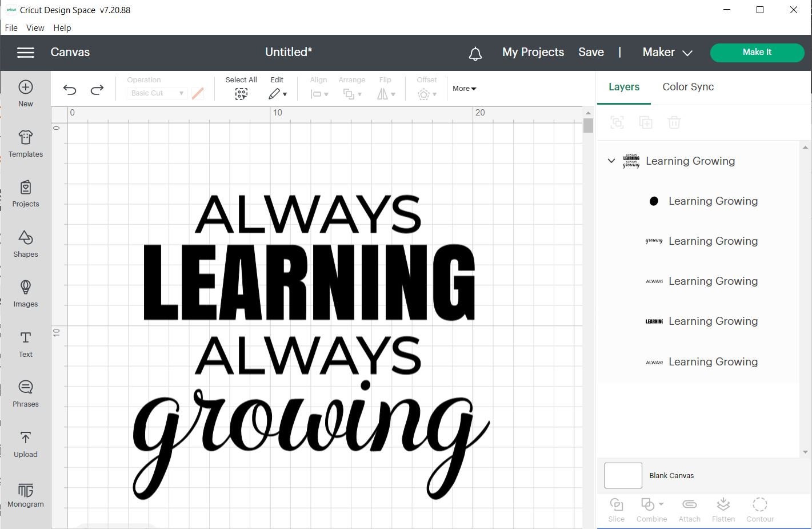Screen dimensions: 812x529
Task: Attach the selected layers
Action: pyautogui.click(x=689, y=508)
